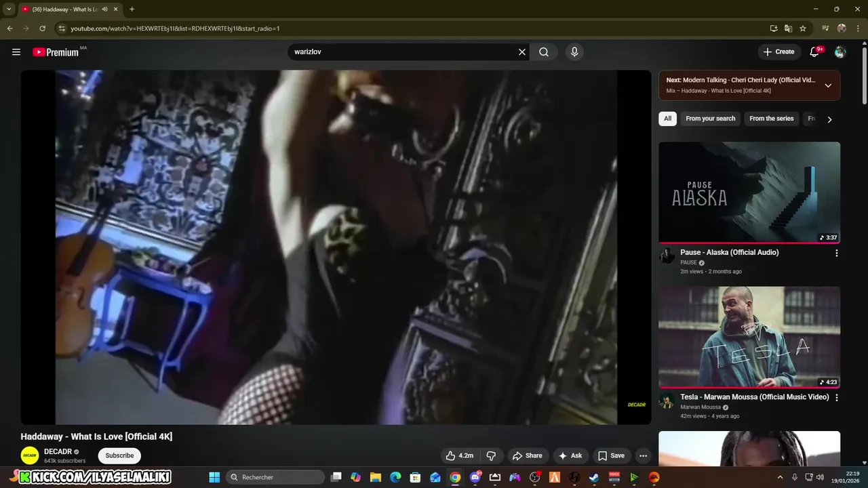Start voice search with the microphone
The width and height of the screenshot is (868, 488).
point(574,52)
